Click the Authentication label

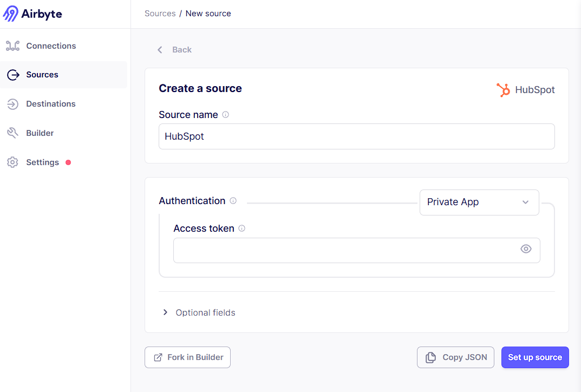pos(192,201)
